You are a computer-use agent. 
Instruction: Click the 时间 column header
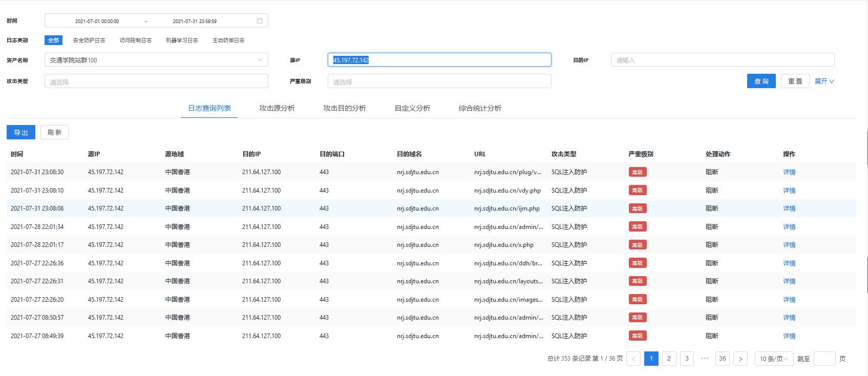17,154
